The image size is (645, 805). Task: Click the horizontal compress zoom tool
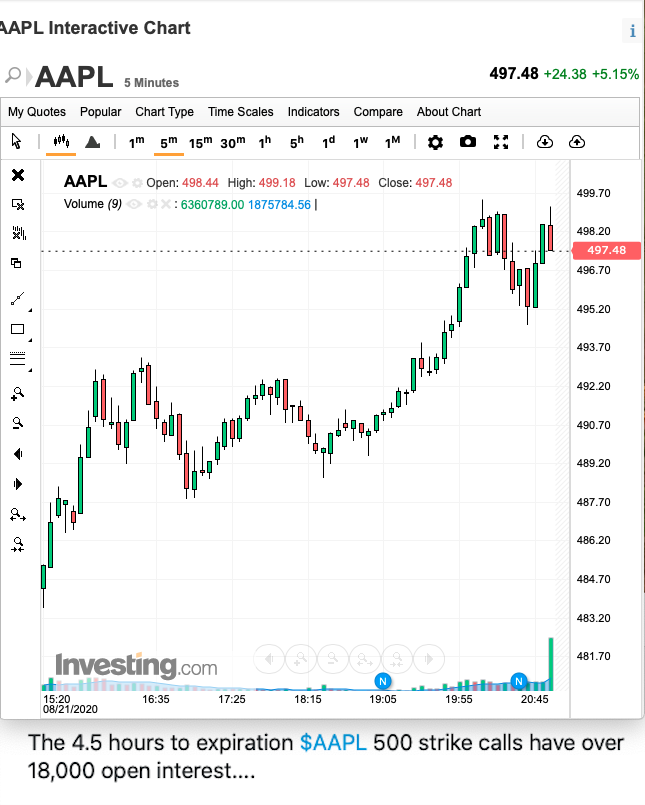coord(18,544)
